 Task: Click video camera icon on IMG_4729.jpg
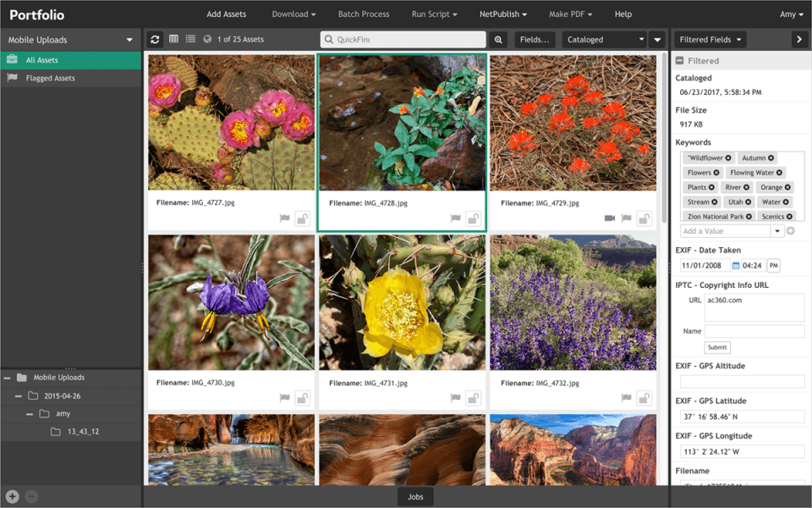click(x=610, y=218)
